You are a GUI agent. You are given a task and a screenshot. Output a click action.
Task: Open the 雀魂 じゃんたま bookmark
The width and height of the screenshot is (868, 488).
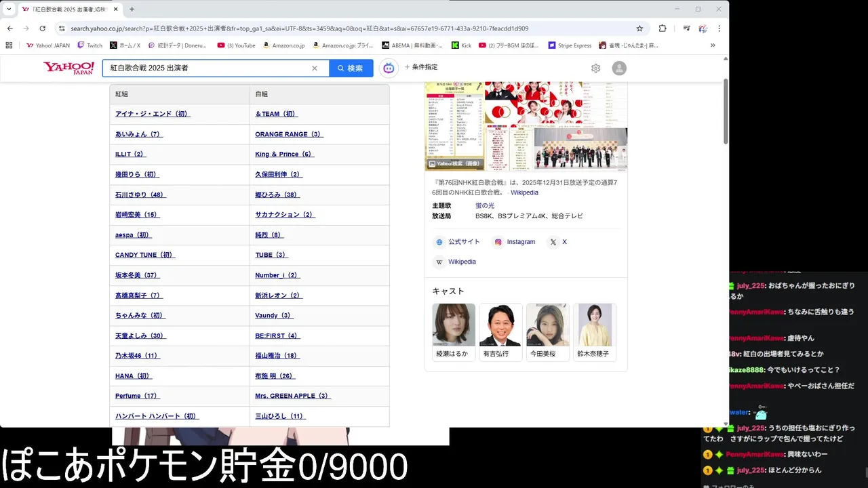pyautogui.click(x=629, y=45)
